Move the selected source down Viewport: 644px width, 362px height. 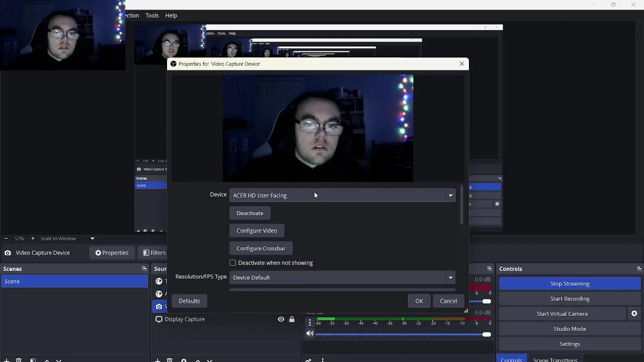pos(210,360)
